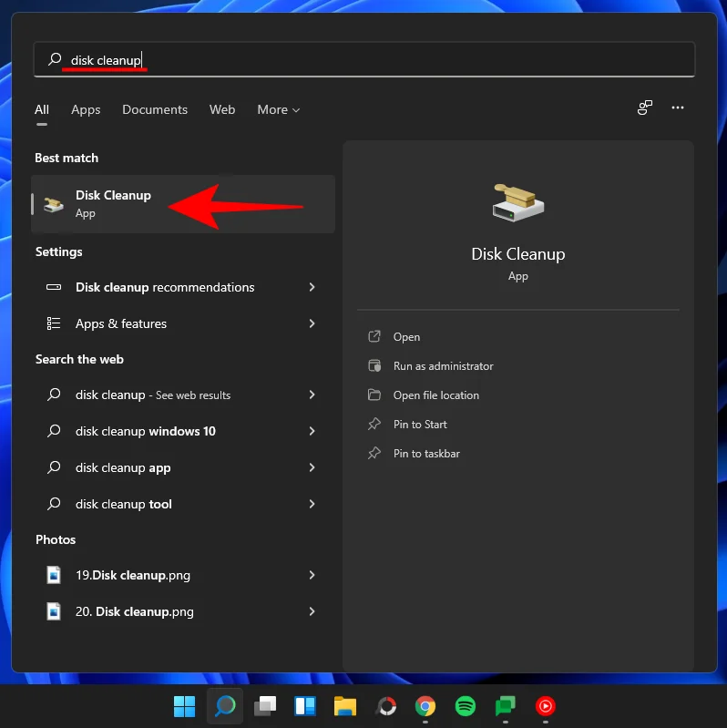Open the three-dot options menu

point(677,108)
